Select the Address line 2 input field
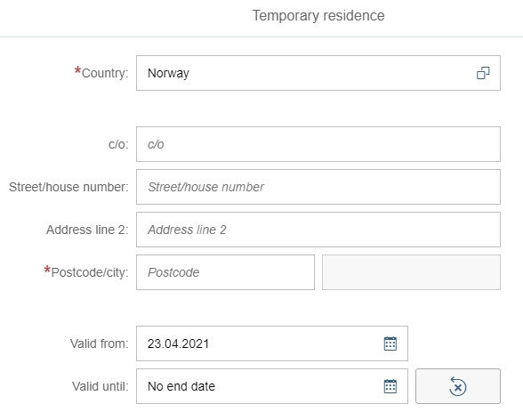The image size is (523, 420). (x=318, y=230)
